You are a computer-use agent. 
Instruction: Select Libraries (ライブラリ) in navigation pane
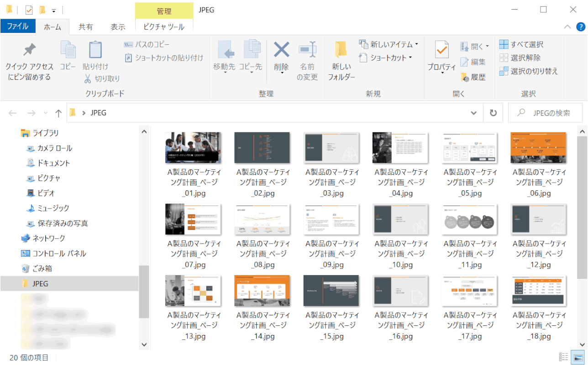pos(40,133)
